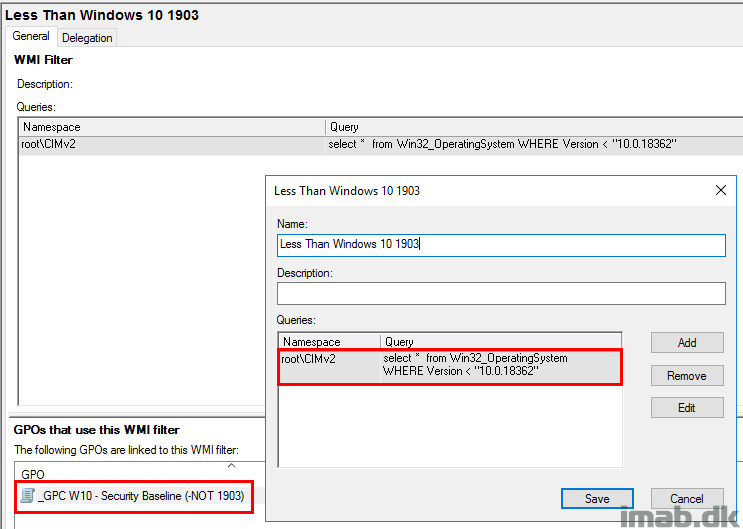Click Query column header in background list
The width and height of the screenshot is (743, 529).
[534, 127]
